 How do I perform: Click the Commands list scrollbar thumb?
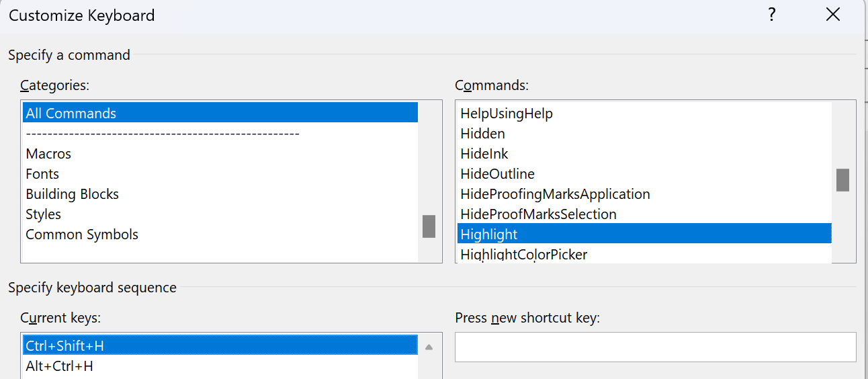coord(842,180)
